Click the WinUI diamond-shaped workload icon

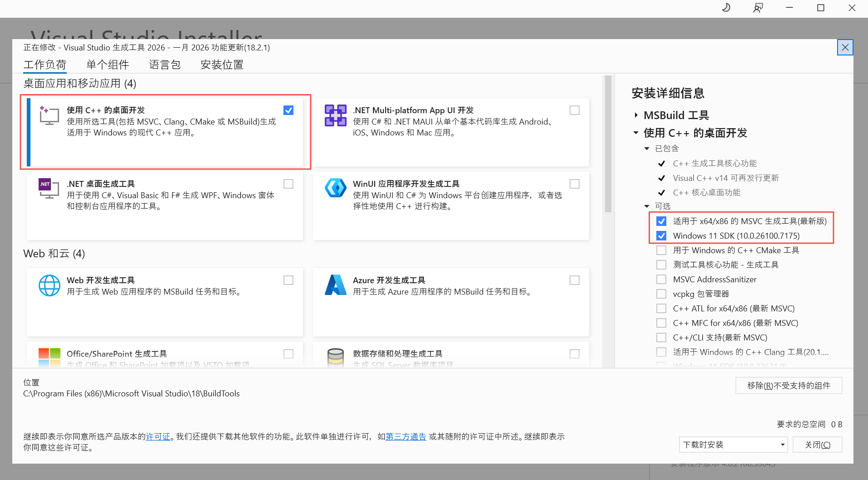coord(335,188)
